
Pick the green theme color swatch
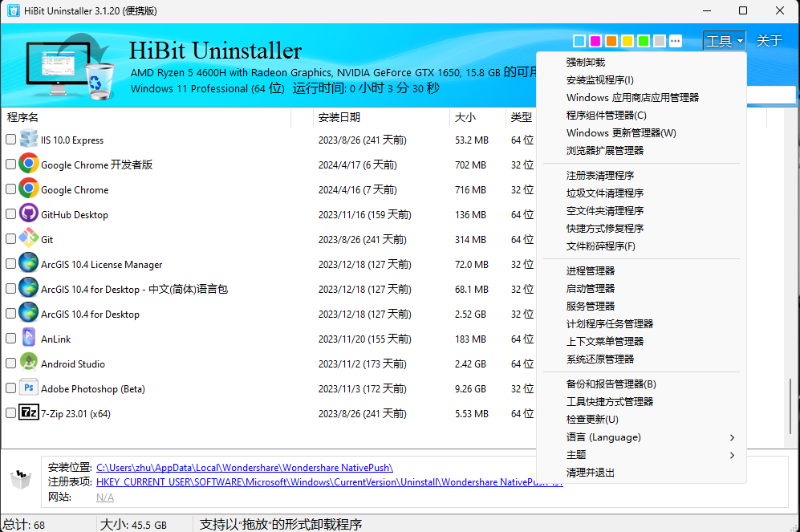click(644, 41)
